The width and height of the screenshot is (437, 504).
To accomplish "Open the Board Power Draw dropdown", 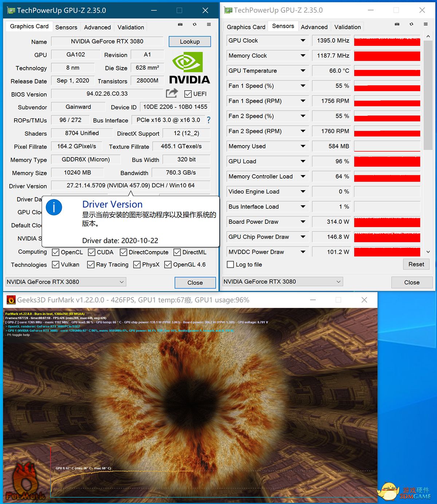I will [303, 222].
